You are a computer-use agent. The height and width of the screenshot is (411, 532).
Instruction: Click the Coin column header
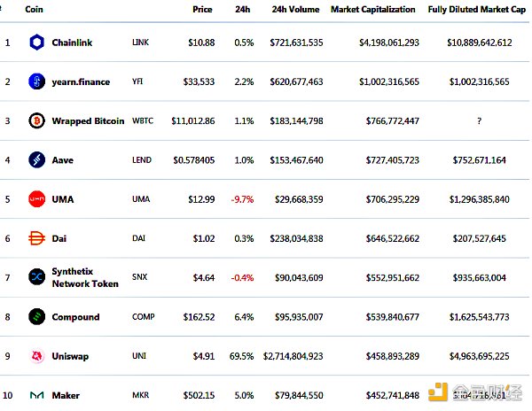pyautogui.click(x=35, y=9)
